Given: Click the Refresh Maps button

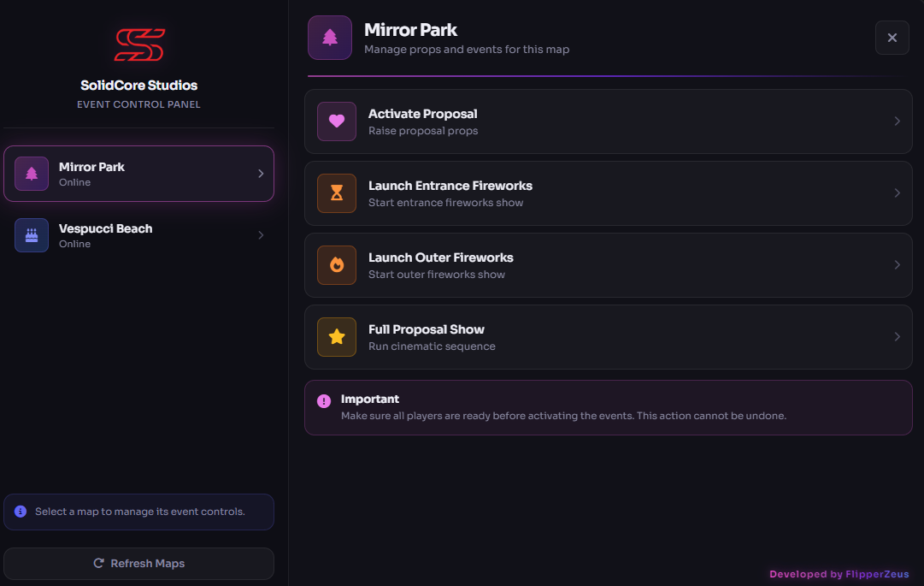Looking at the screenshot, I should pyautogui.click(x=139, y=564).
